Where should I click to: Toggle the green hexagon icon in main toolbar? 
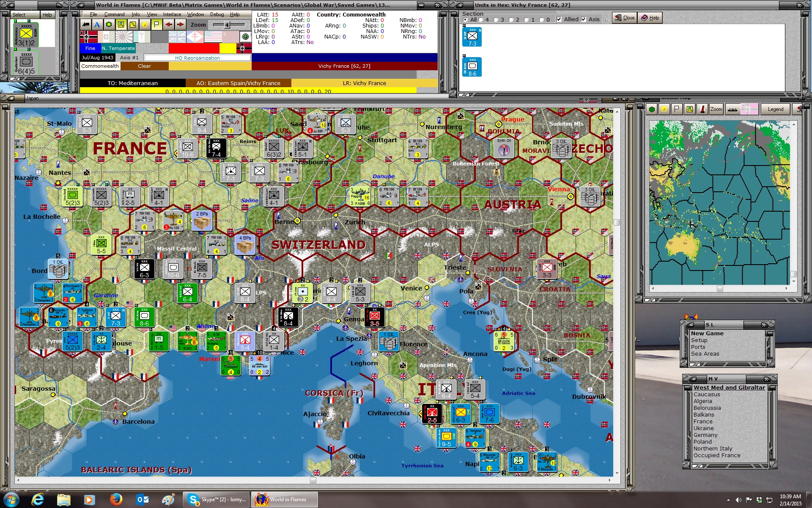pos(109,25)
